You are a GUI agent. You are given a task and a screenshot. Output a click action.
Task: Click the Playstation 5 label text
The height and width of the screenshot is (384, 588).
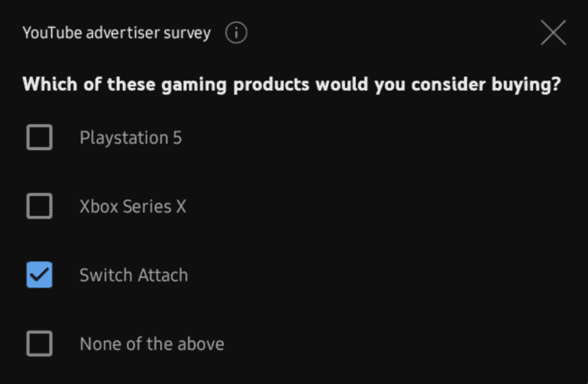130,137
